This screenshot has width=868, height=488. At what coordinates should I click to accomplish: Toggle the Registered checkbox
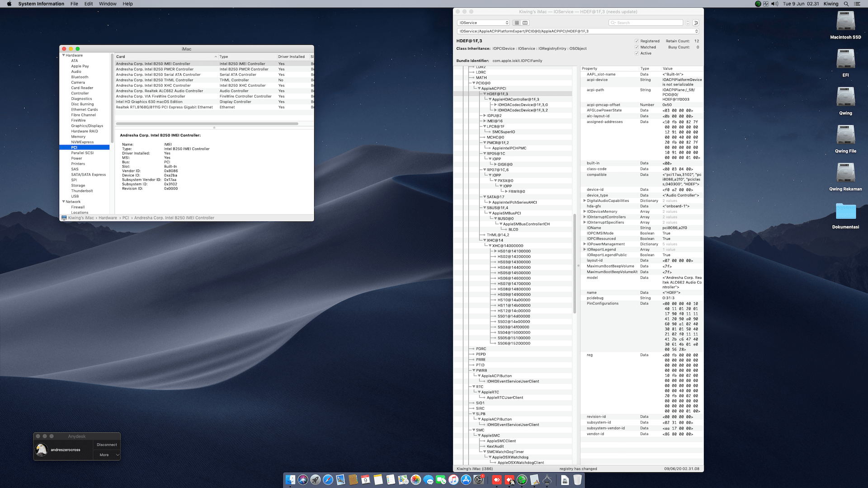click(637, 41)
